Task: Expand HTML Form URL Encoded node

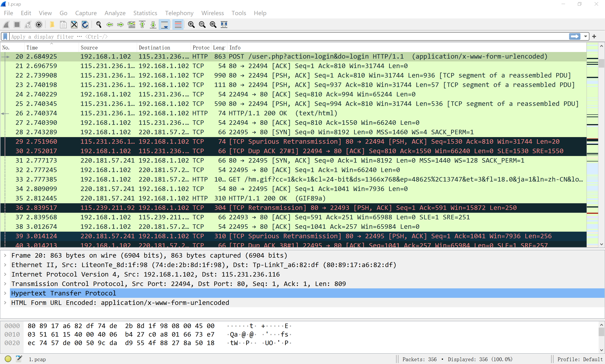Action: (x=5, y=303)
